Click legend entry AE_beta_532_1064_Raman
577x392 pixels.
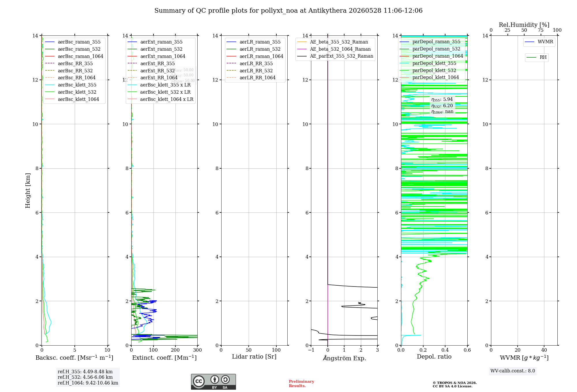334,49
